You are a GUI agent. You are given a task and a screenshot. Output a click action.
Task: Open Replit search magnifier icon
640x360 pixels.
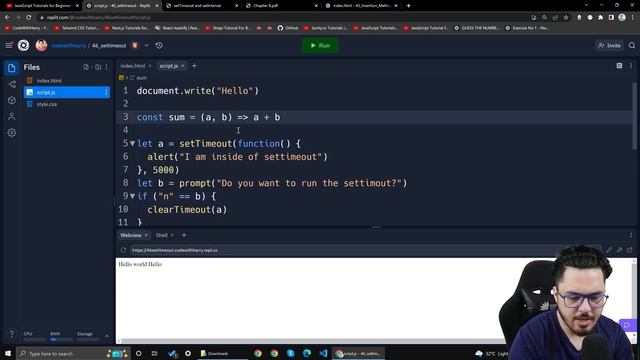click(632, 45)
